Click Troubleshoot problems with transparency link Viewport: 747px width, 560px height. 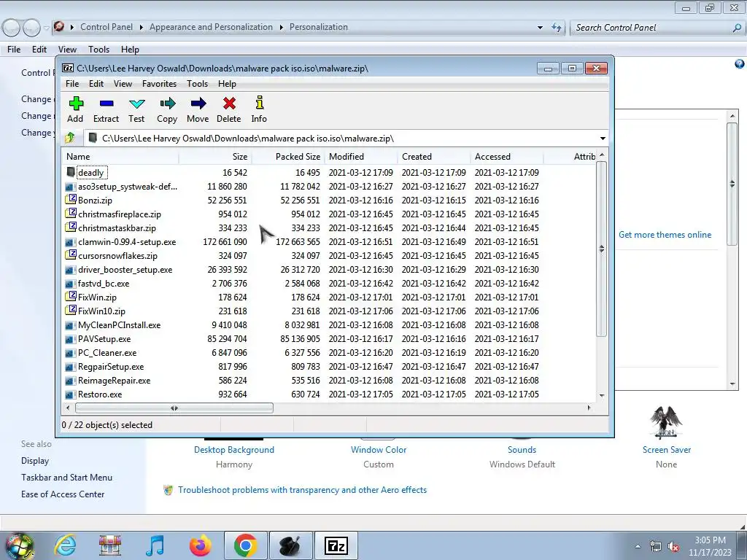pyautogui.click(x=302, y=490)
